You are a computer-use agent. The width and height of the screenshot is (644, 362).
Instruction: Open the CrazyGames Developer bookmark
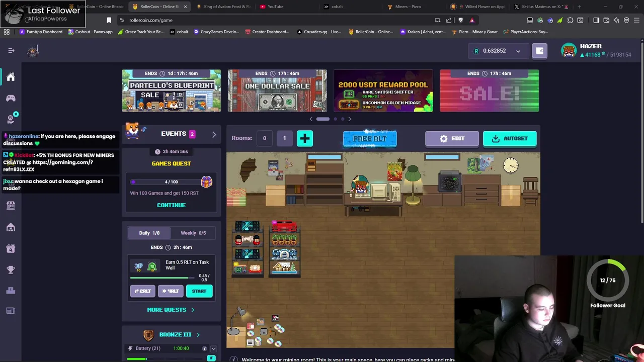click(x=215, y=32)
